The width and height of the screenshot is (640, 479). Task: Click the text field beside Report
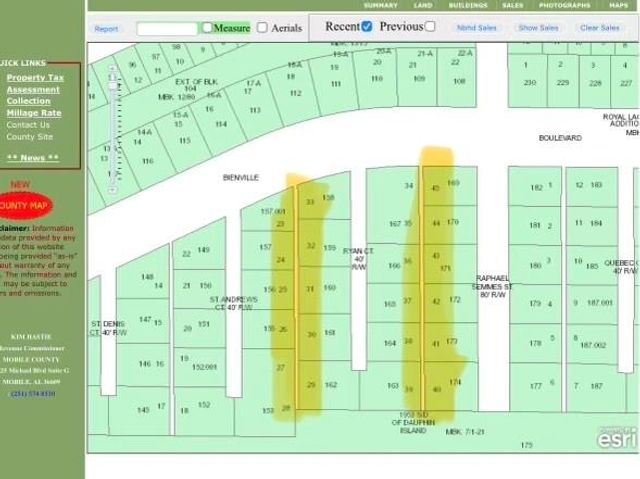pyautogui.click(x=166, y=29)
